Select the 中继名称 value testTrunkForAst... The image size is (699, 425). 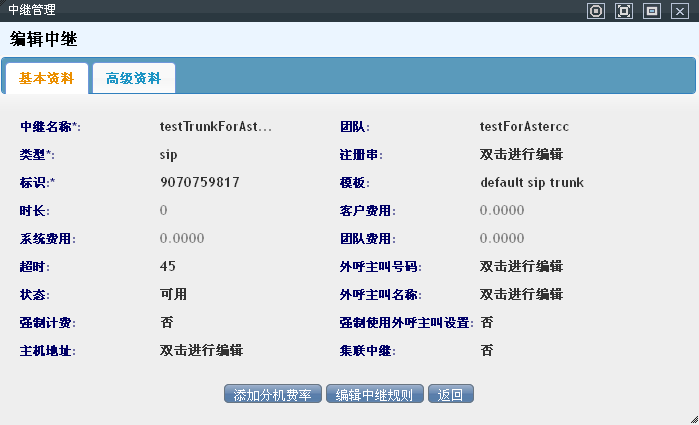pos(215,127)
